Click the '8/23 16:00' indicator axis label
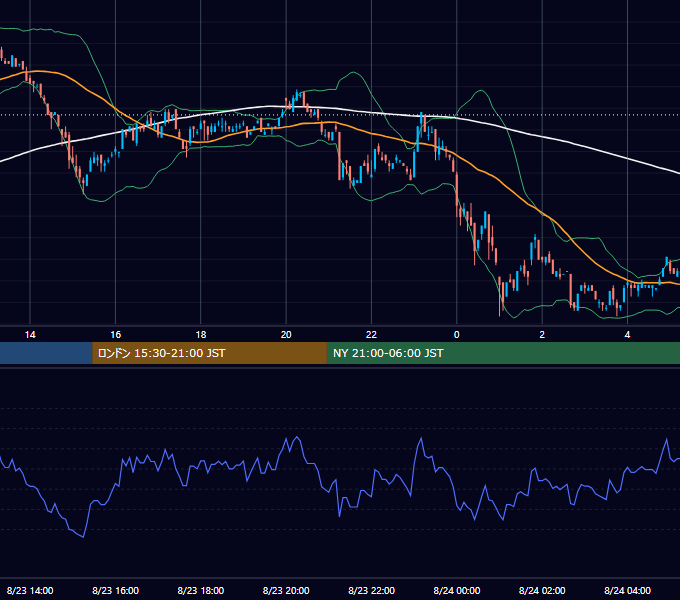The width and height of the screenshot is (680, 600). coord(115,590)
